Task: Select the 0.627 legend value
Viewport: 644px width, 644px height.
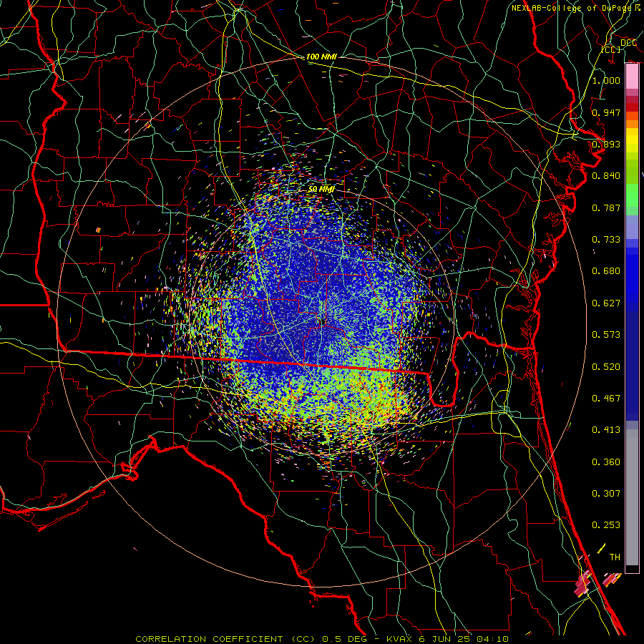Action: [606, 303]
